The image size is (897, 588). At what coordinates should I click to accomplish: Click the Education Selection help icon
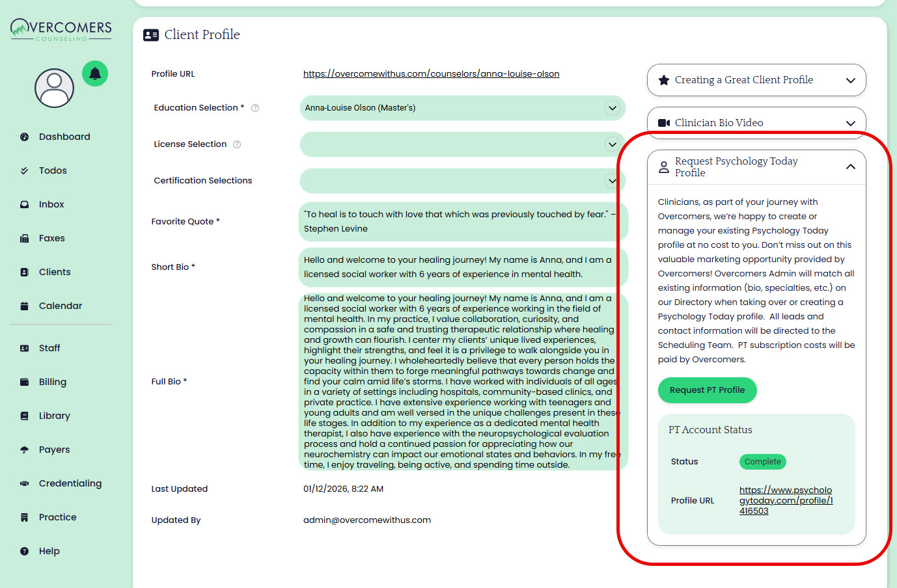(x=255, y=108)
